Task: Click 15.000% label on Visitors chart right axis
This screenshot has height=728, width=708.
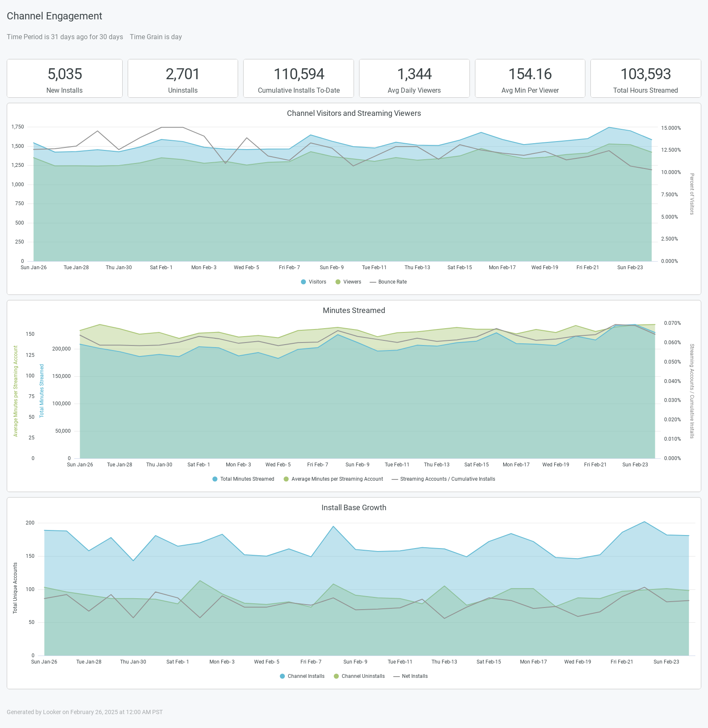Action: click(x=671, y=128)
